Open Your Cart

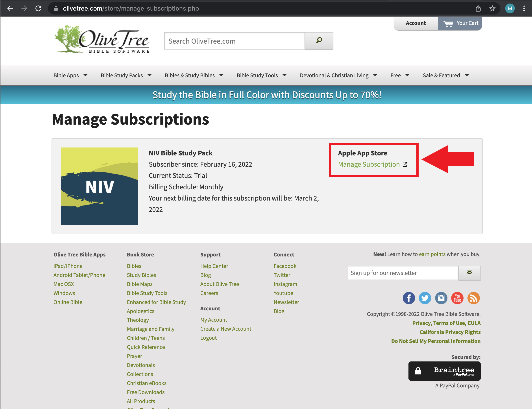point(460,23)
